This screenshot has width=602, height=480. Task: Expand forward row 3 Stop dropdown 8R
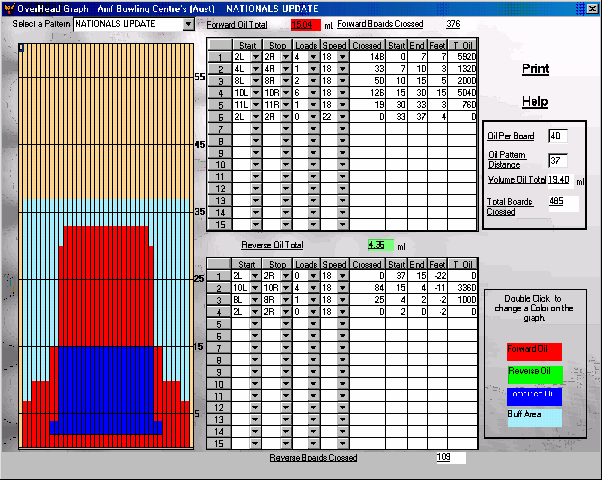(286, 81)
